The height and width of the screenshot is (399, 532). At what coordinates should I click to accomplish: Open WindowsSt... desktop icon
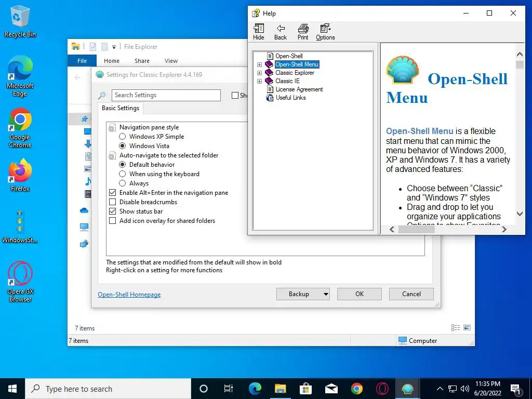[x=20, y=227]
